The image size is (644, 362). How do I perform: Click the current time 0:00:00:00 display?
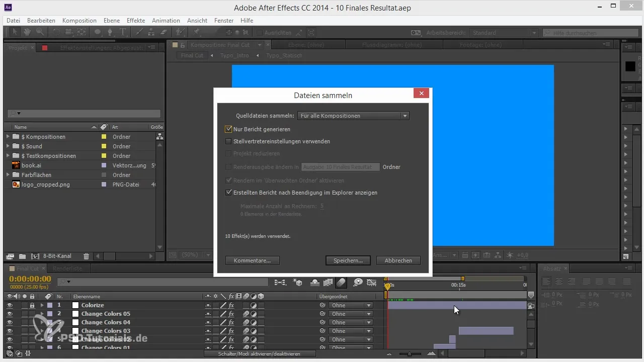click(x=30, y=279)
